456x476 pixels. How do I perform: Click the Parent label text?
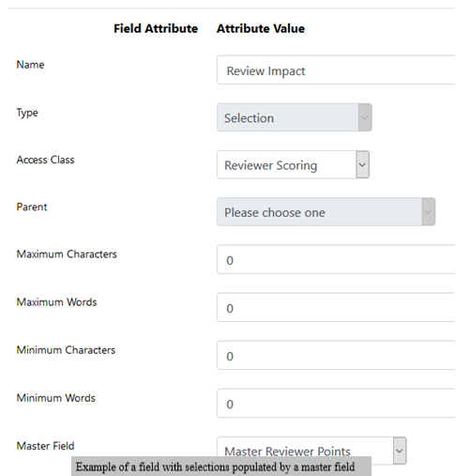(x=32, y=207)
